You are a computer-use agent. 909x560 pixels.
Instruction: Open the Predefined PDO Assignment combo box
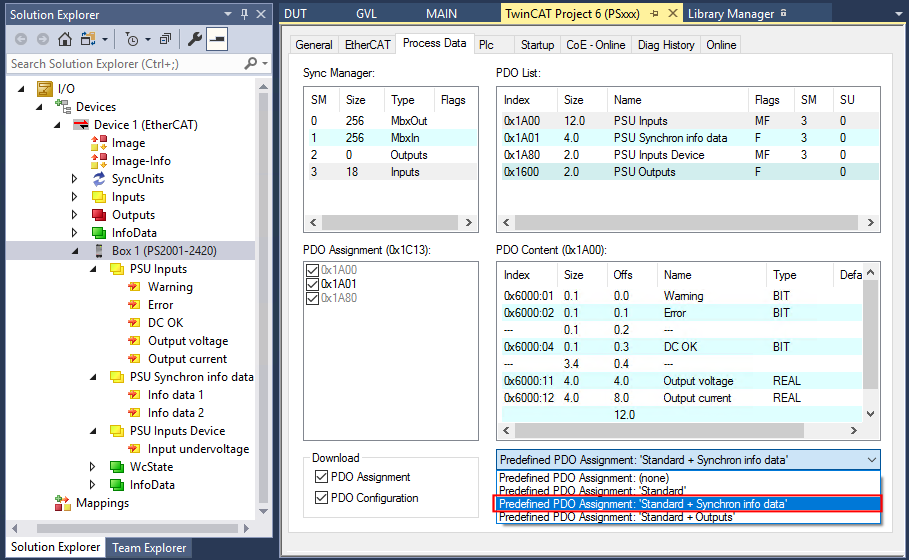click(x=688, y=460)
